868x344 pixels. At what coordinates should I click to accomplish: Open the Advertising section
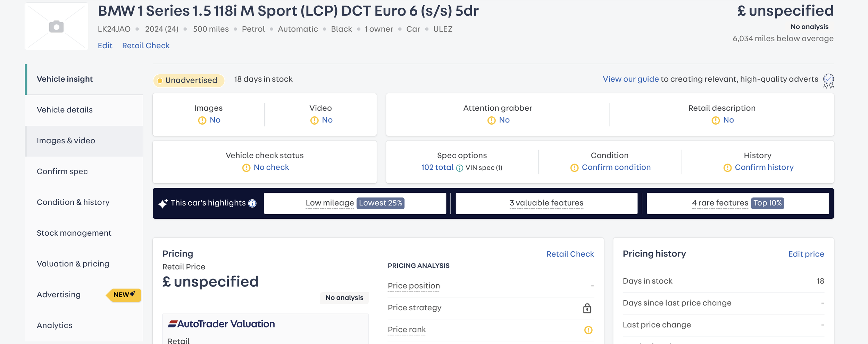click(x=84, y=295)
